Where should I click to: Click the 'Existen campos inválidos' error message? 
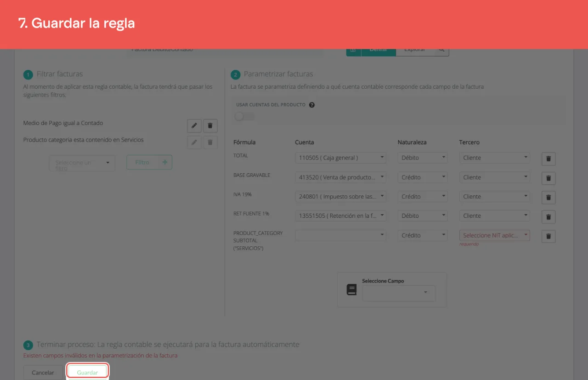point(100,355)
